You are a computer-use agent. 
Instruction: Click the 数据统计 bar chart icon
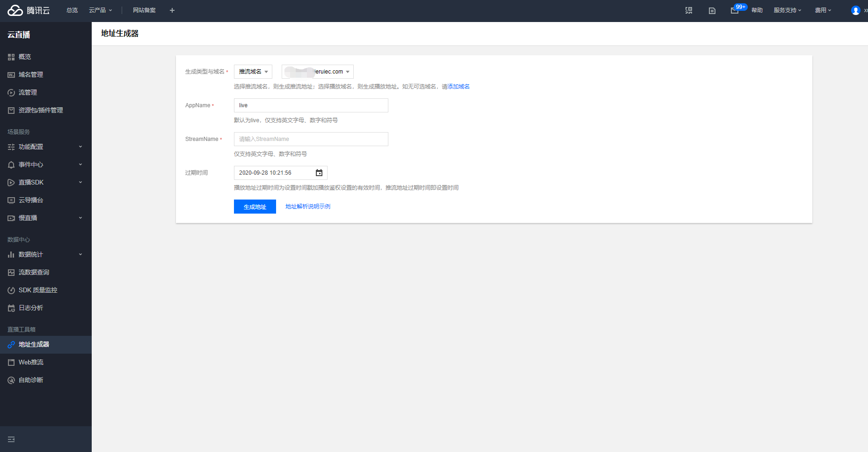point(11,255)
